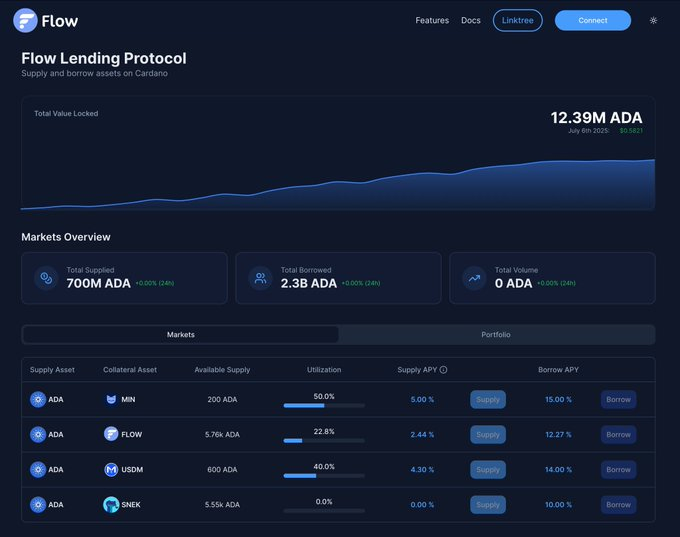Click Borrow button for FLOW market
This screenshot has height=537, width=680.
pos(618,435)
